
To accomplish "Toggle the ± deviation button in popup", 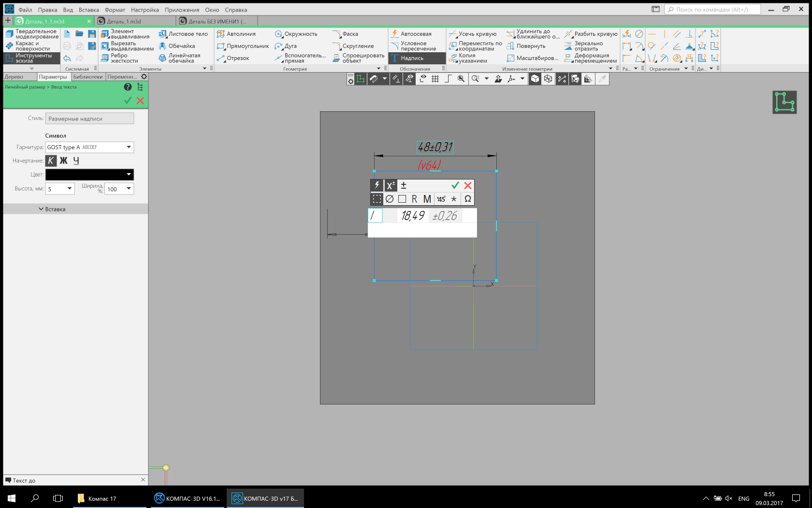I will [404, 185].
